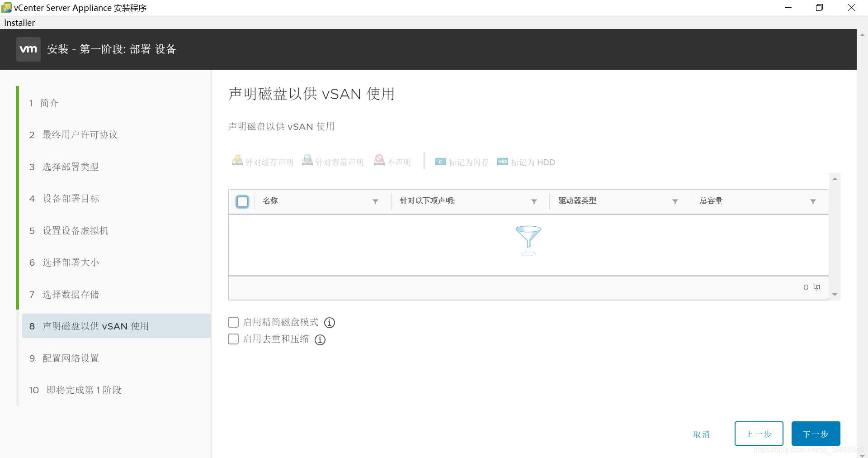Image resolution: width=868 pixels, height=458 pixels.
Task: Select step 10 即将完成第 1 阶段
Action: click(75, 390)
